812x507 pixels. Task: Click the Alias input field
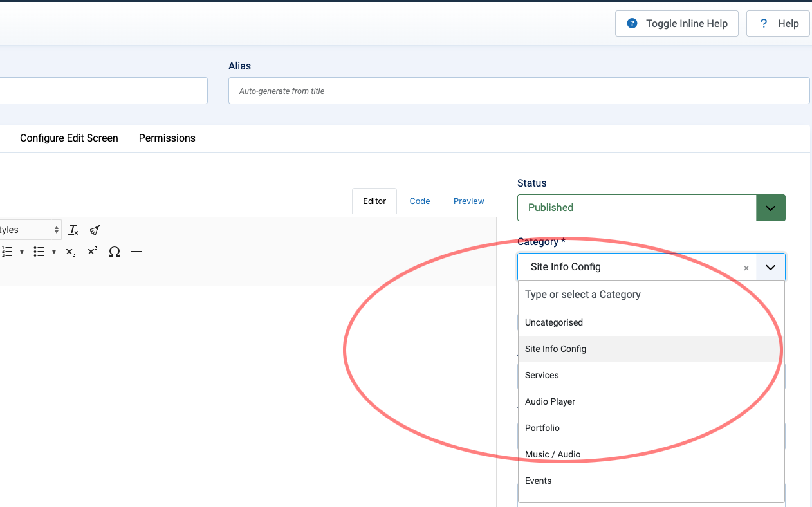[x=519, y=91]
